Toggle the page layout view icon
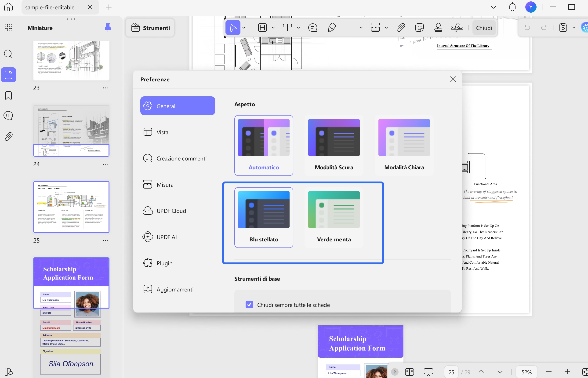The width and height of the screenshot is (588, 378). tap(409, 372)
